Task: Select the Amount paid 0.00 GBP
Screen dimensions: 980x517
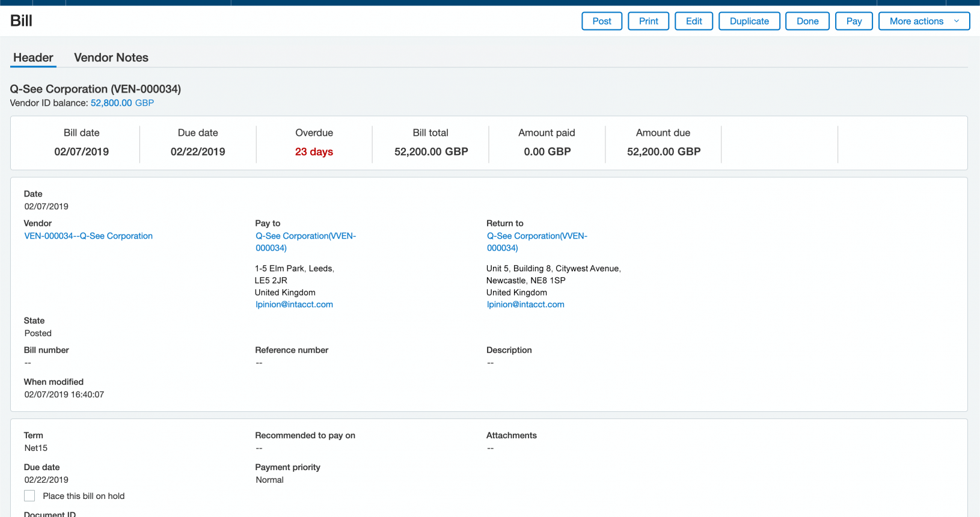Action: click(547, 151)
